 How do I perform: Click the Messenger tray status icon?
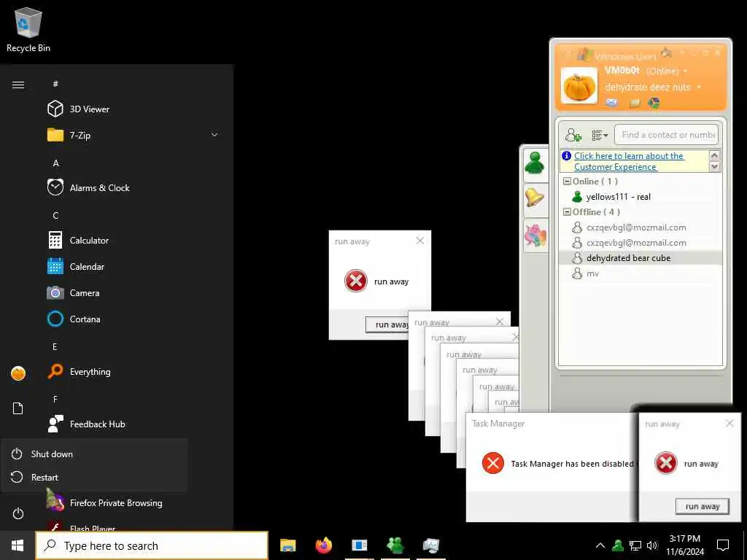(x=618, y=545)
